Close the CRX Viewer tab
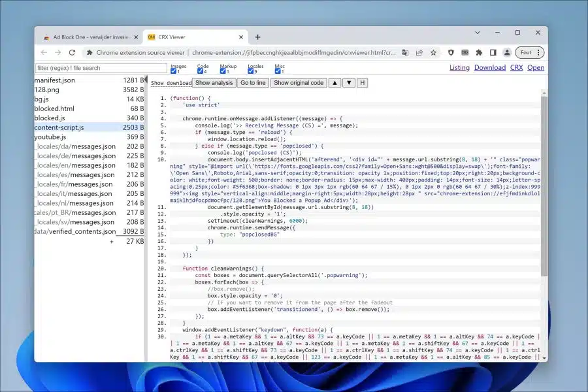The image size is (588, 392). click(x=241, y=37)
